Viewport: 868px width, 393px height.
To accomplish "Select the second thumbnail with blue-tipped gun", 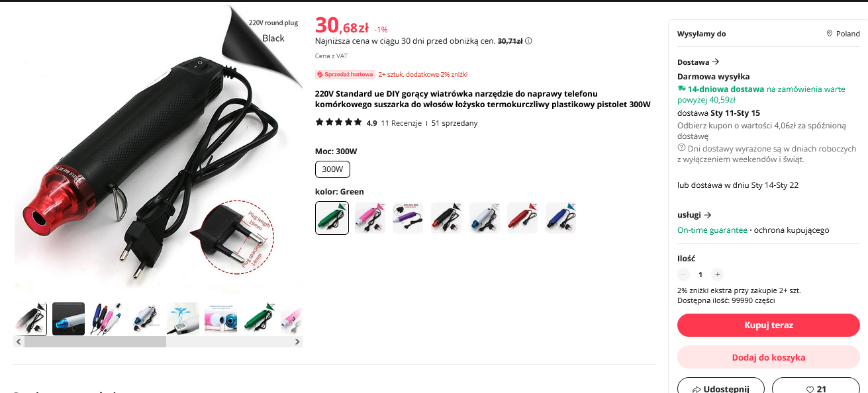I will pyautogui.click(x=69, y=319).
